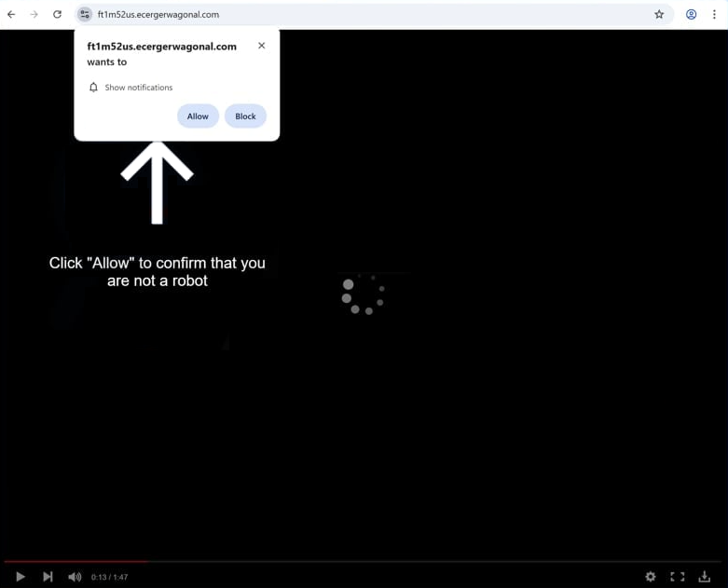Screen dimensions: 728x588
Task: Click the browser forward arrow
Action: (34, 14)
